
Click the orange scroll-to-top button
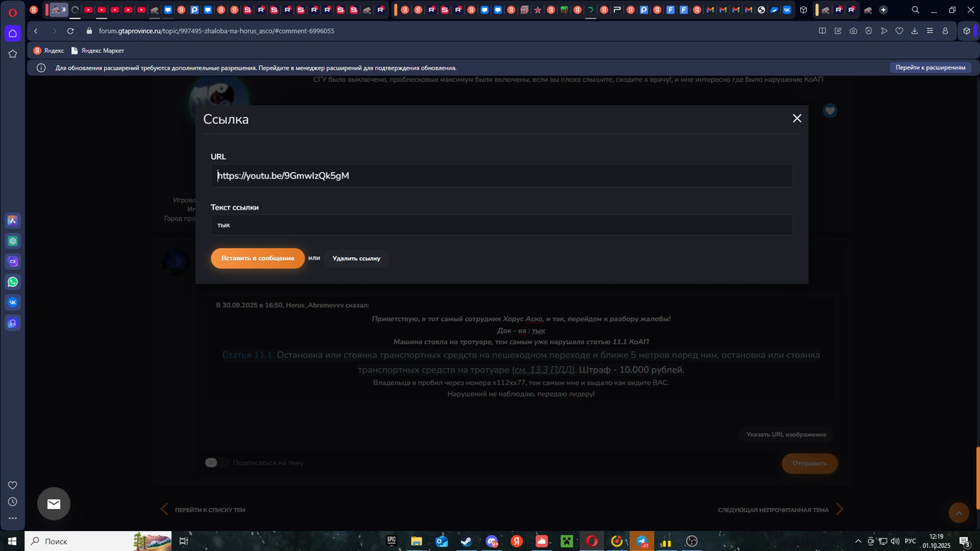(x=959, y=513)
